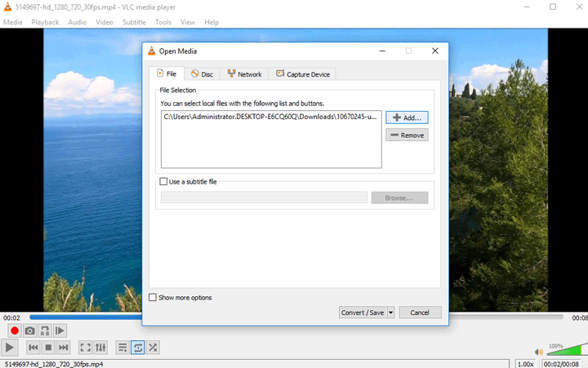
Task: Switch to the File tab
Action: (x=167, y=73)
